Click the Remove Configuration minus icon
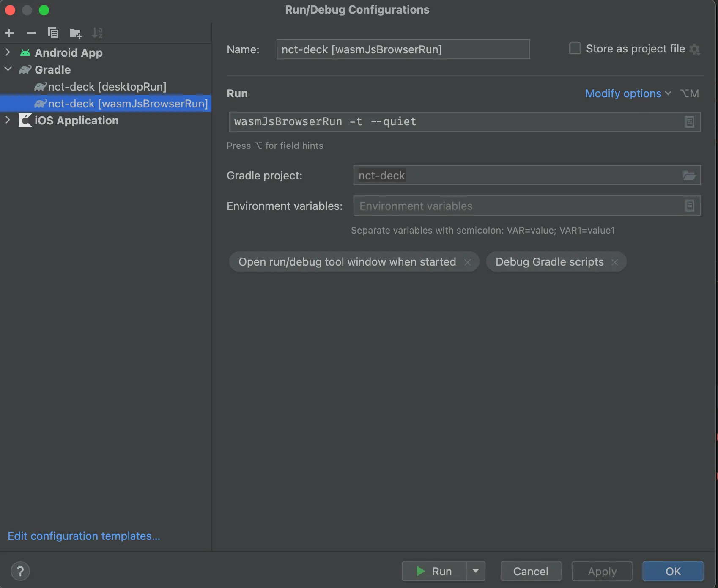 (31, 33)
